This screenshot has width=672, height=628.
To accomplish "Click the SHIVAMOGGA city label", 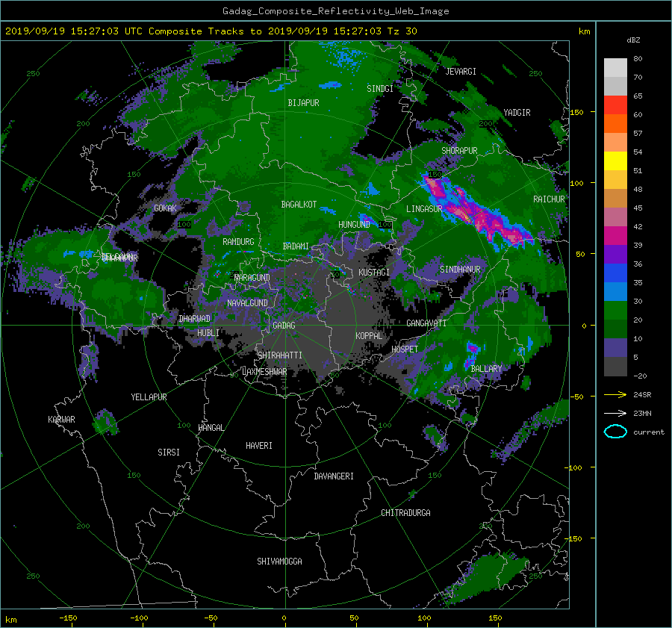I will 279,562.
